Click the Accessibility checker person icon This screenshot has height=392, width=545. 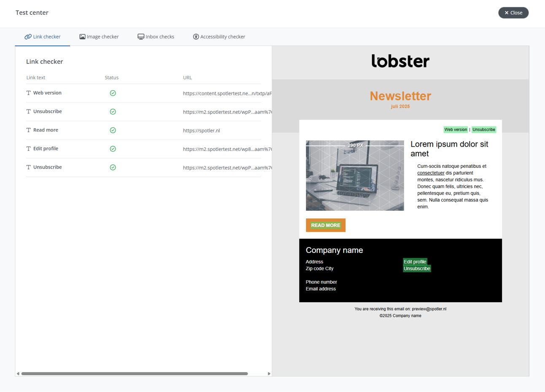pos(196,37)
